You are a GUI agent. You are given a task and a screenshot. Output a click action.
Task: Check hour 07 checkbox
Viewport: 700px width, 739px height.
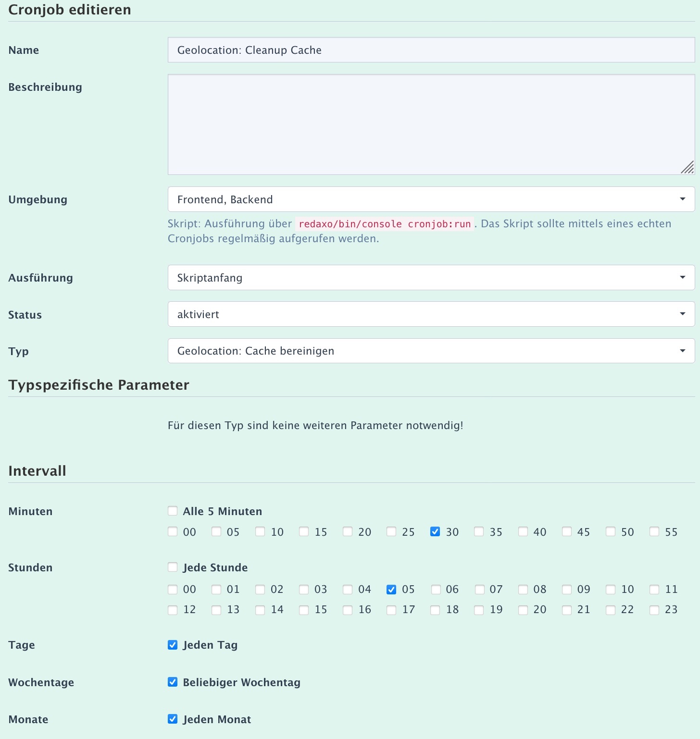click(x=479, y=589)
